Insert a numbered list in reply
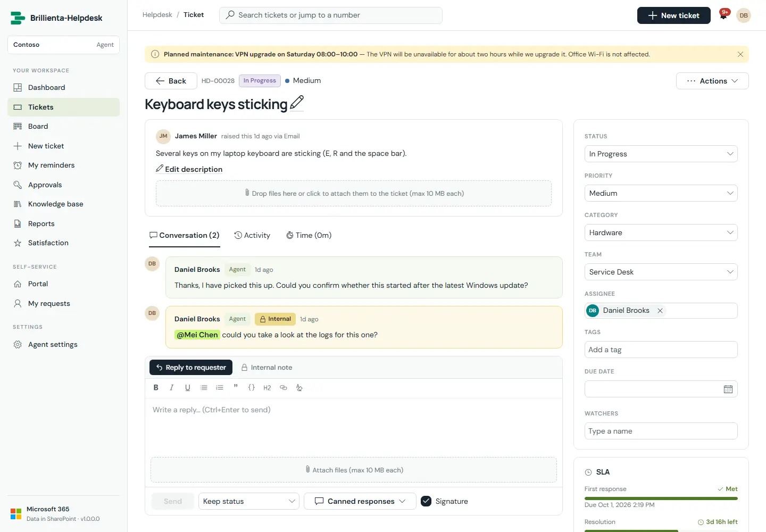 point(220,388)
